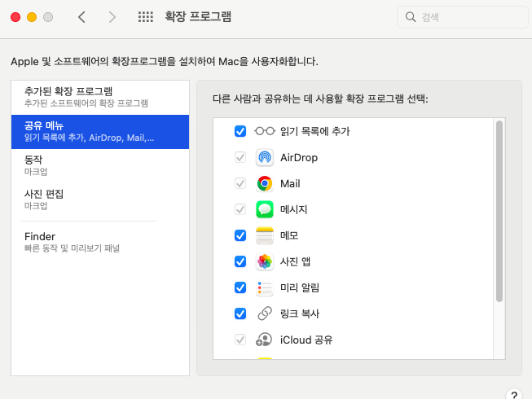Click the 검색 search field
Screen dimensions: 532x399
[463, 17]
